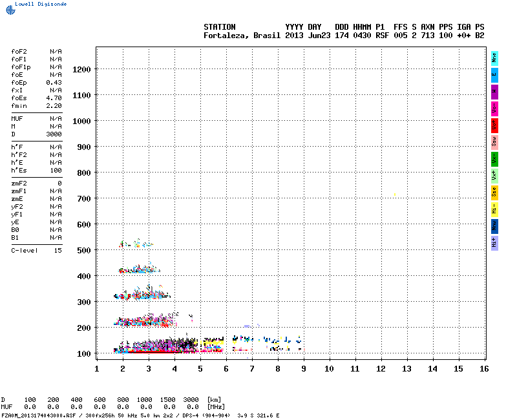The width and height of the screenshot is (517, 420).
Task: Click the 1500 distance column in MUF table
Action: click(167, 399)
